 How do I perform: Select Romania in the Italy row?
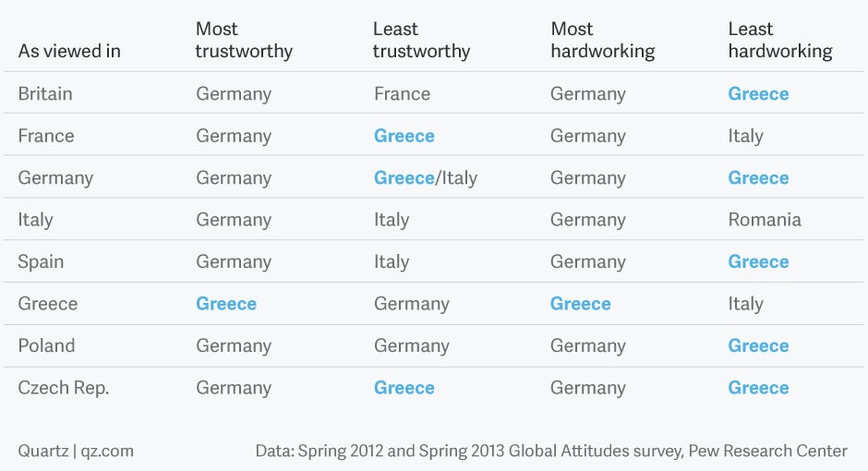click(x=765, y=220)
